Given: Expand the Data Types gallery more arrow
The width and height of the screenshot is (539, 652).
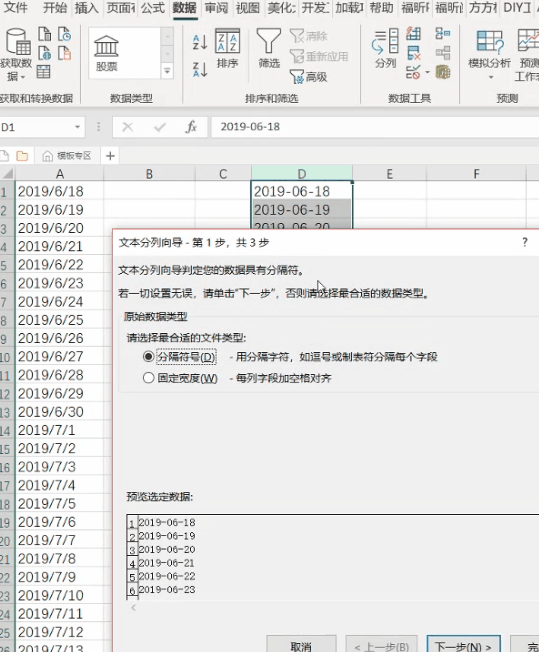Looking at the screenshot, I should [167, 71].
